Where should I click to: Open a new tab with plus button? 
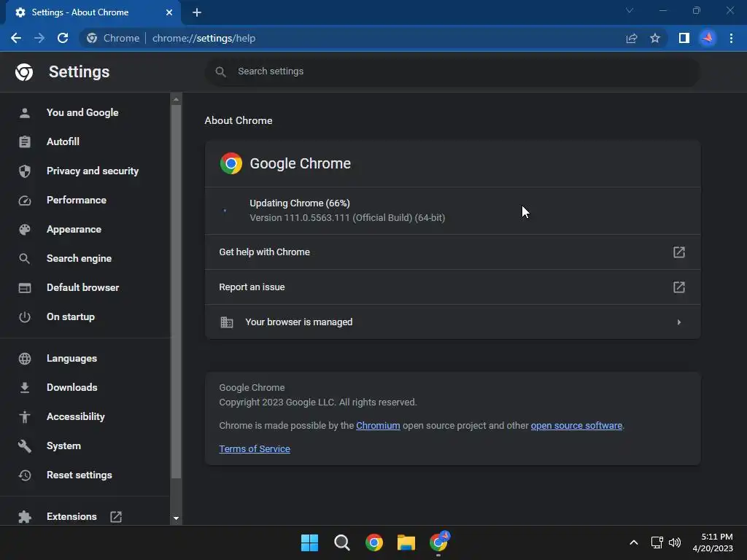(197, 12)
